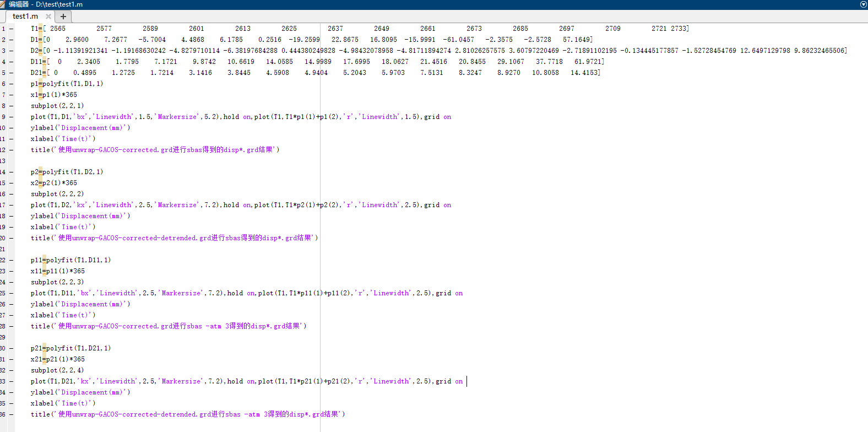Click the plot(T1,D21,'kx' statement
868x432 pixels.
pos(247,381)
